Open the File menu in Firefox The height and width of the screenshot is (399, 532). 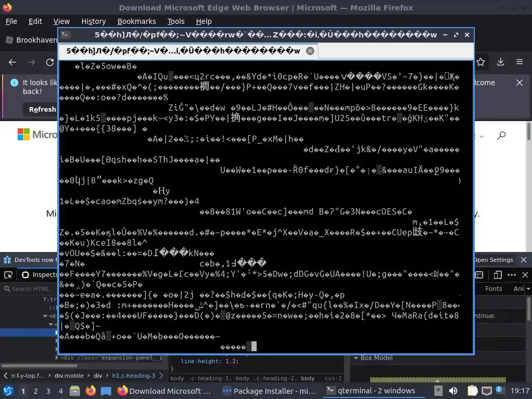pyautogui.click(x=11, y=21)
